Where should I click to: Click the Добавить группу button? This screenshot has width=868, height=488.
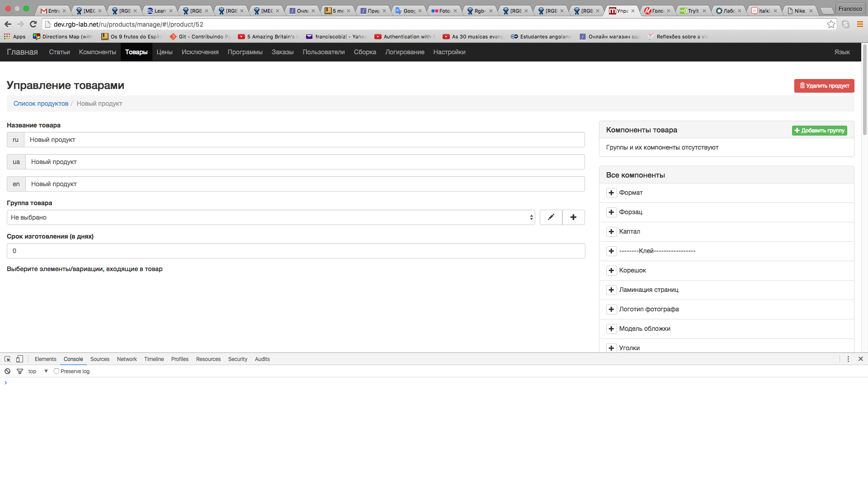[819, 131]
